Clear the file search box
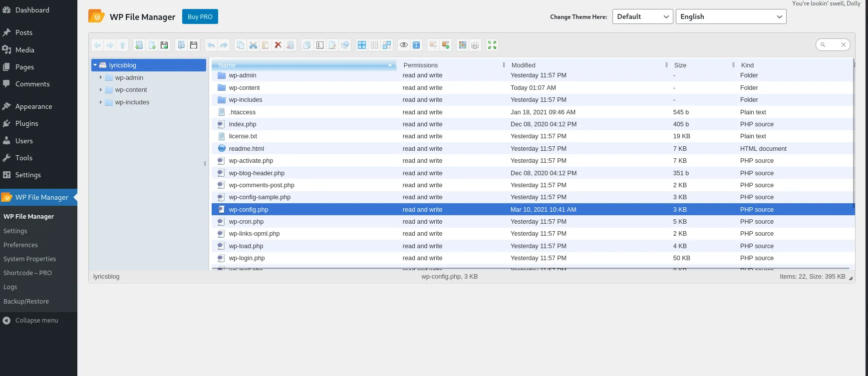The height and width of the screenshot is (376, 868). tap(844, 45)
